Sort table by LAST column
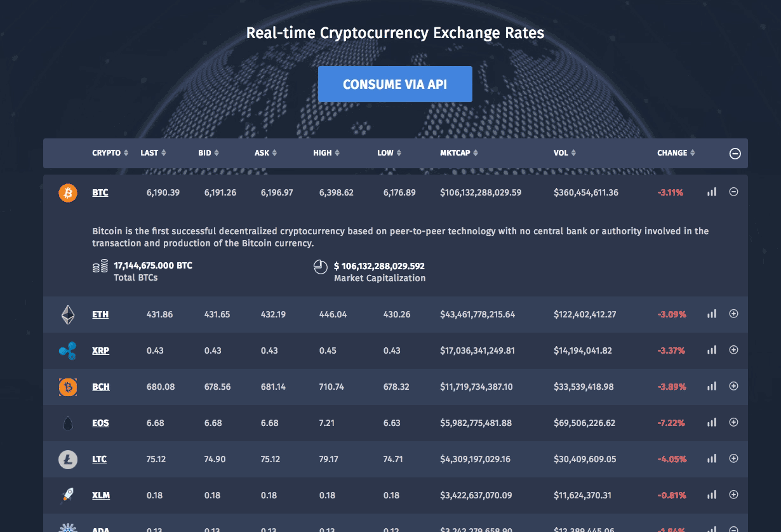 [154, 153]
